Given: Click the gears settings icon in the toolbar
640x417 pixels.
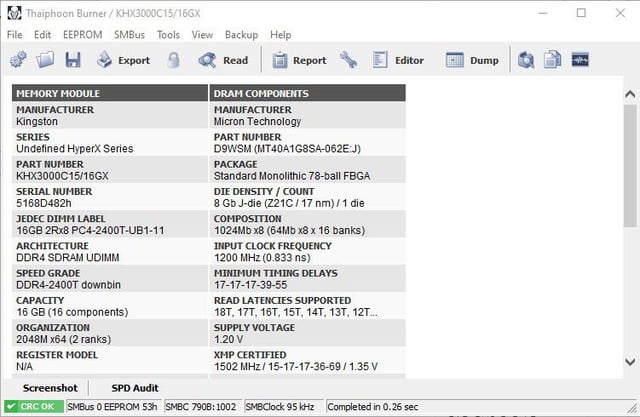Looking at the screenshot, I should (18, 60).
